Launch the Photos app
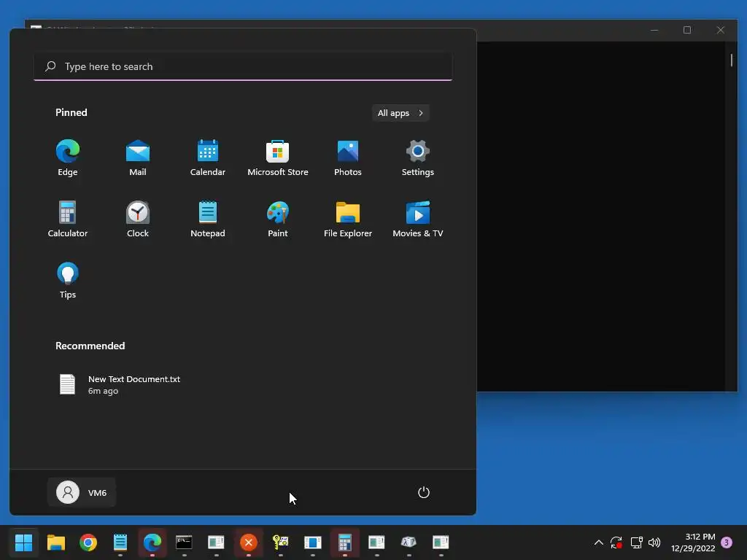 pos(348,158)
